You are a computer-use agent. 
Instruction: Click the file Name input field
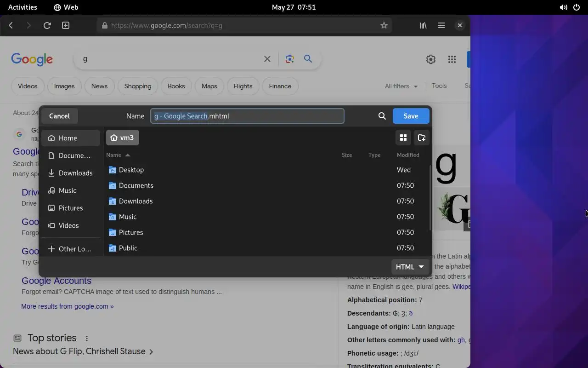247,116
